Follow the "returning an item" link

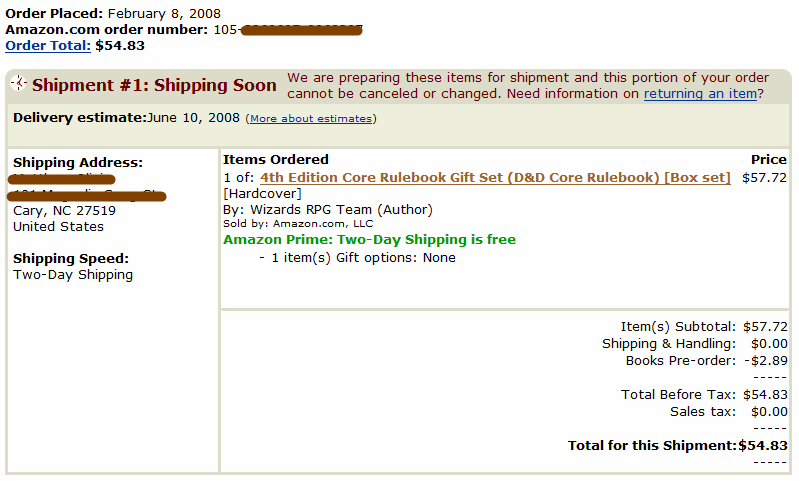700,94
